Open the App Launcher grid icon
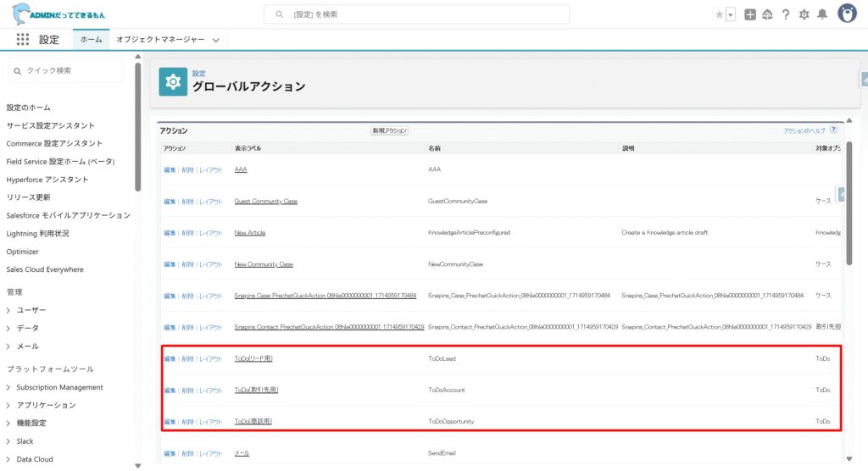 point(23,39)
